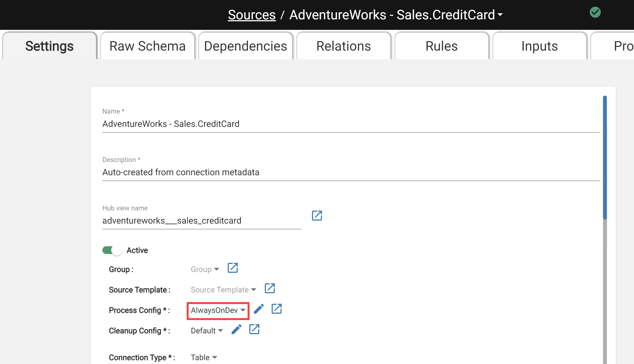Open the Group external link icon
This screenshot has width=634, height=364.
click(233, 268)
